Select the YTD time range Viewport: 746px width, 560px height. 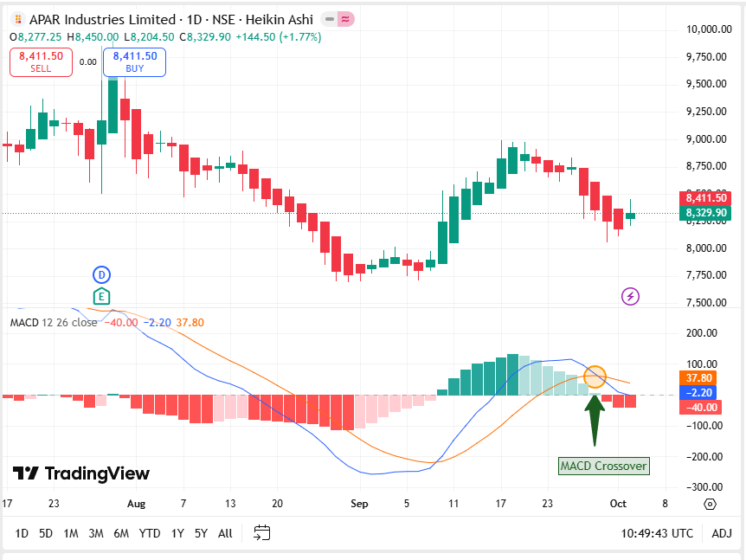click(x=149, y=533)
